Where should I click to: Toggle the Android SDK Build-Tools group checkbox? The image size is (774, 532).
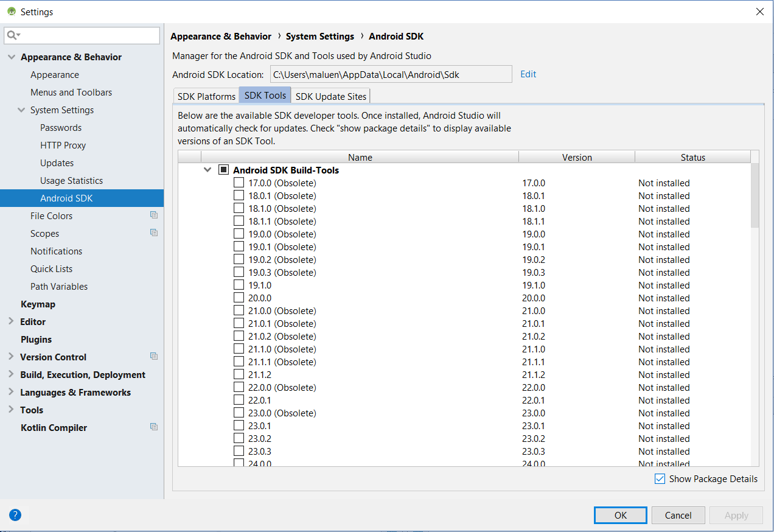point(223,170)
